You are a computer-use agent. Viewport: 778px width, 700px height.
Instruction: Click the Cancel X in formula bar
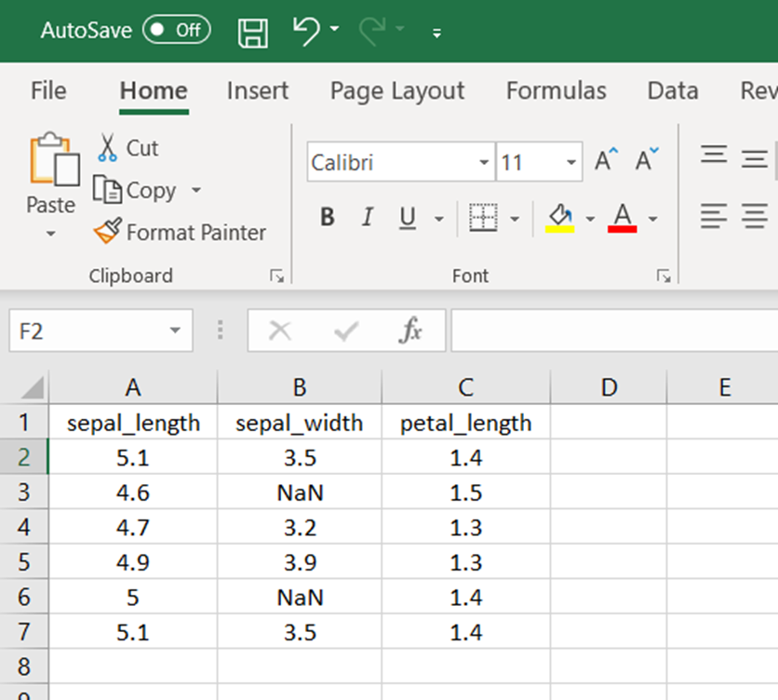(x=280, y=330)
